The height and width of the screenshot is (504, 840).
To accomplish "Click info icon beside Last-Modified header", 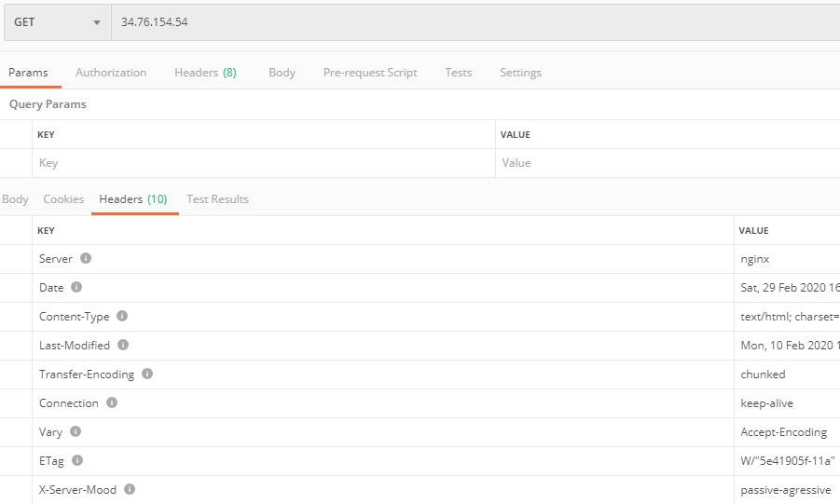I will 123,345.
